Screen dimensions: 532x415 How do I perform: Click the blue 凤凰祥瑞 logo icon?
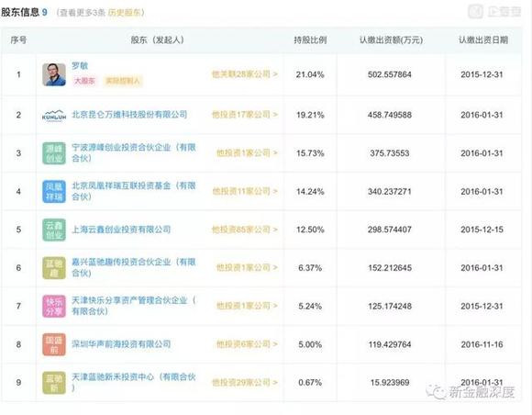(54, 192)
